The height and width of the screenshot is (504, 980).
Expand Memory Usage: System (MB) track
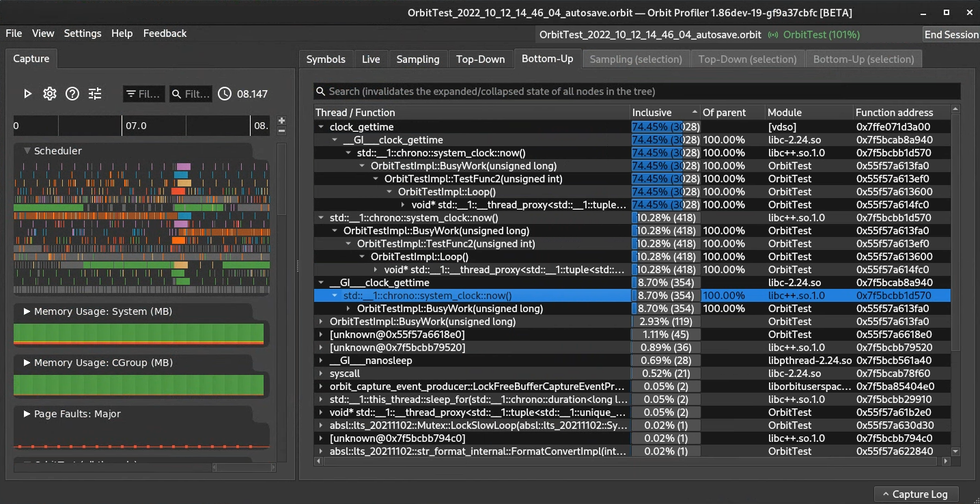(27, 311)
